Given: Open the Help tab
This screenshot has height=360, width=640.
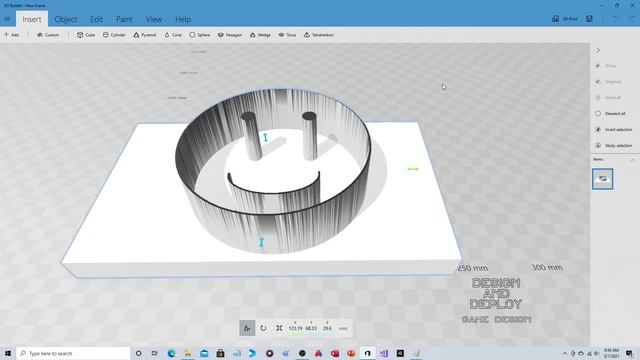Looking at the screenshot, I should tap(183, 19).
